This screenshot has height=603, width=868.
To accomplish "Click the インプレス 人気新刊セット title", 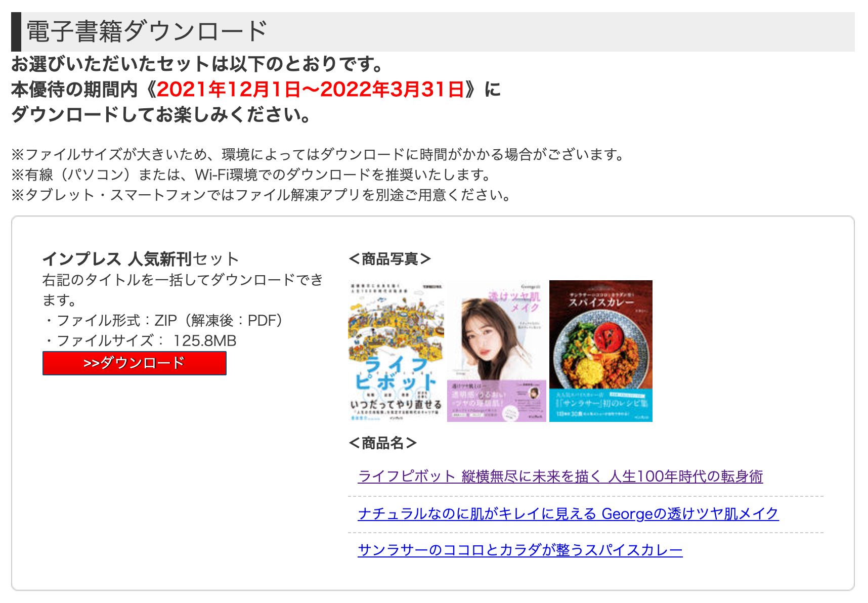I will click(140, 259).
